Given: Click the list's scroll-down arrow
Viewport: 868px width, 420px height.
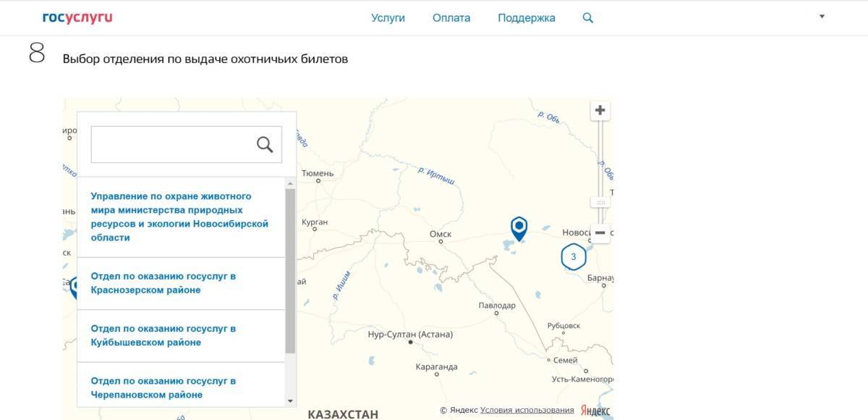Looking at the screenshot, I should [291, 400].
